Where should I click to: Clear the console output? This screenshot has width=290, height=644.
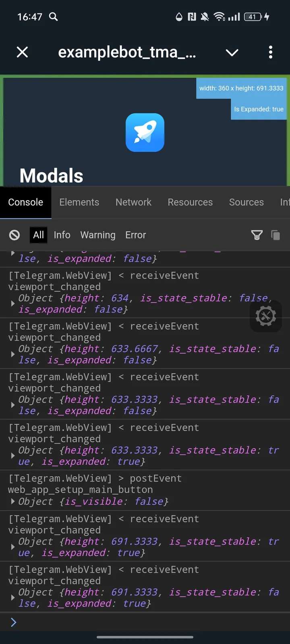[x=14, y=235]
